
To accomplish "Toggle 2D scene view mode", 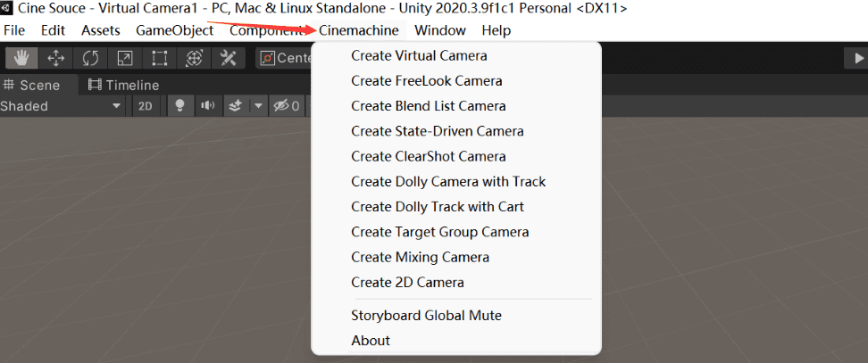I will click(146, 106).
